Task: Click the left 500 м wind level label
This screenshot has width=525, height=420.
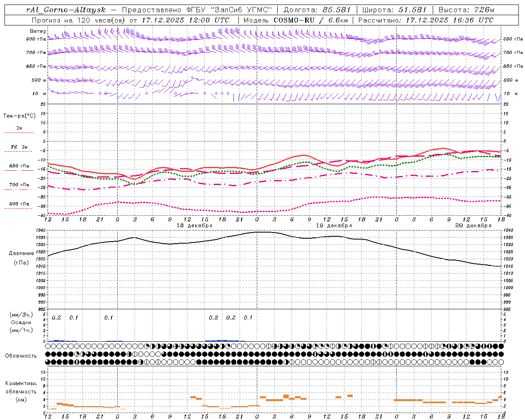Action: [39, 80]
